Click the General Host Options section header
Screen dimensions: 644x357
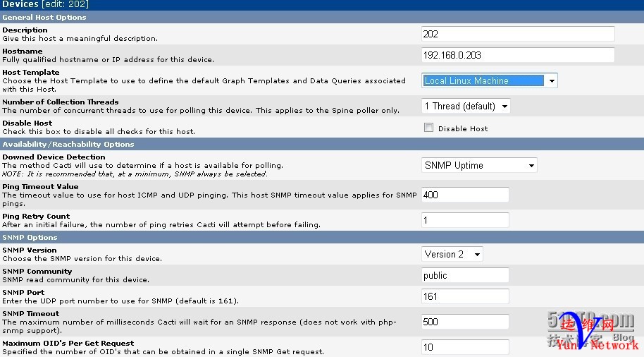click(x=44, y=17)
